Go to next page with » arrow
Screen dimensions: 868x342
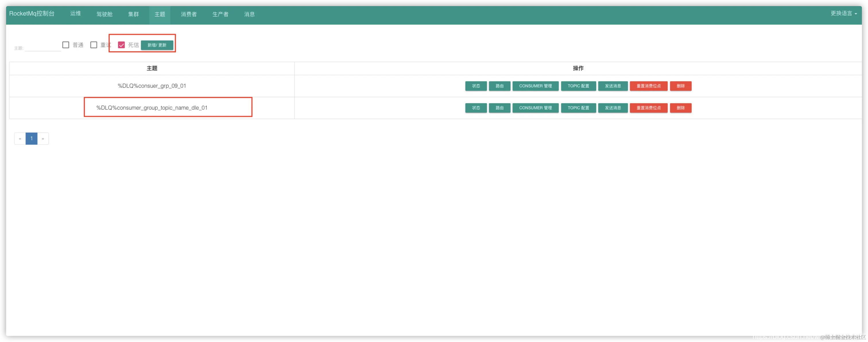point(43,138)
